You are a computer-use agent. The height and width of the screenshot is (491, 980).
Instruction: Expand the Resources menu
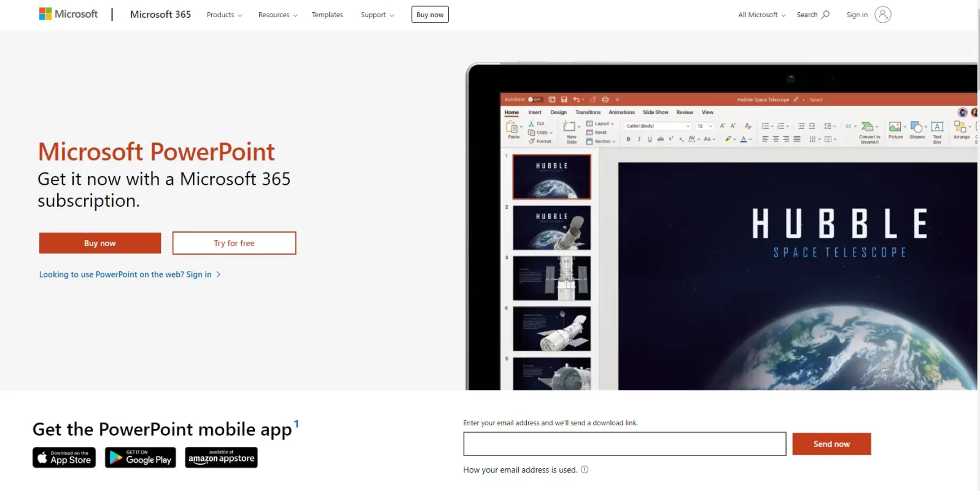278,15
